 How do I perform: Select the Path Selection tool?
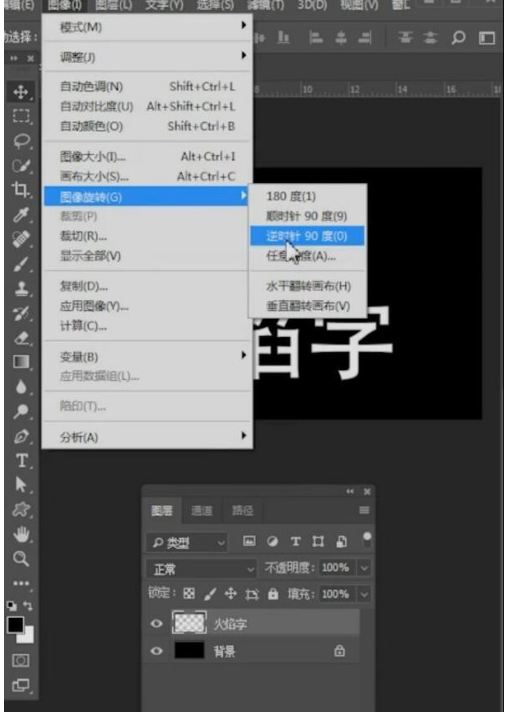tap(21, 485)
